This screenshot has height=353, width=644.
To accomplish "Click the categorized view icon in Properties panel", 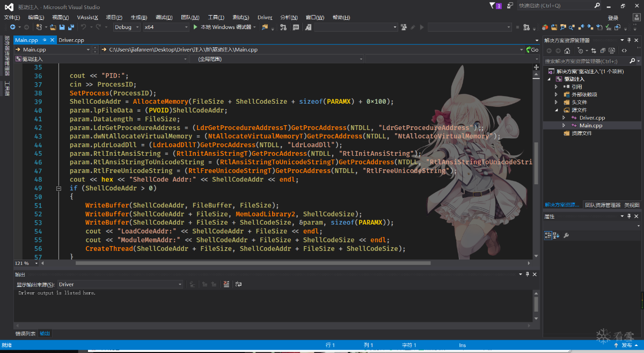I will (x=548, y=235).
